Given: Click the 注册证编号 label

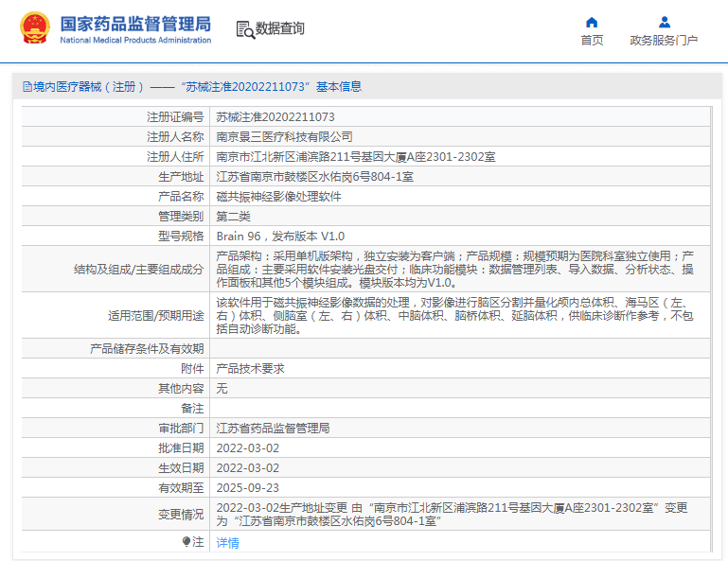Looking at the screenshot, I should (x=175, y=117).
